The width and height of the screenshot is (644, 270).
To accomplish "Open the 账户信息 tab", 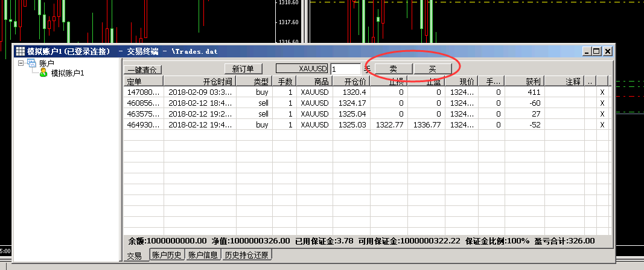I will 203,255.
